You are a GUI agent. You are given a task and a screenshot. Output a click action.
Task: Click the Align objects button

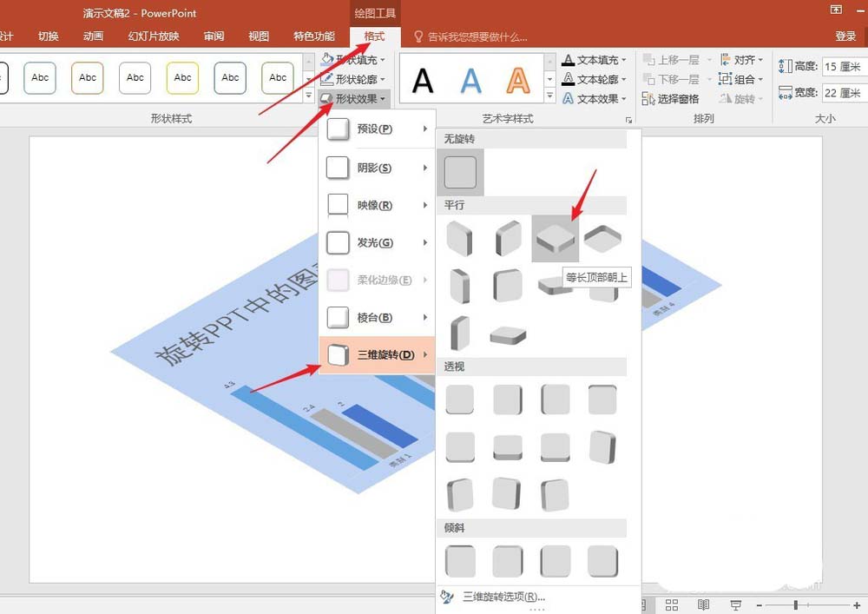(x=742, y=60)
